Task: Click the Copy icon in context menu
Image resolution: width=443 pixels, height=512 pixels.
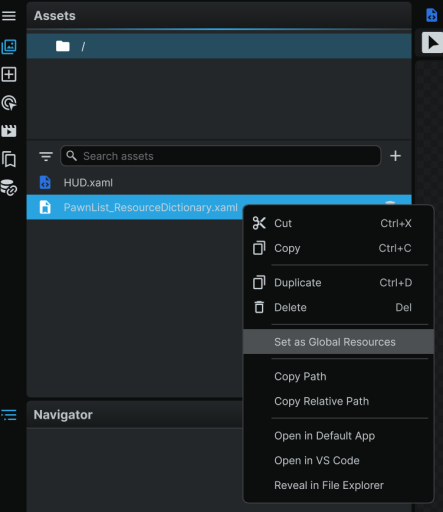Action: click(259, 248)
